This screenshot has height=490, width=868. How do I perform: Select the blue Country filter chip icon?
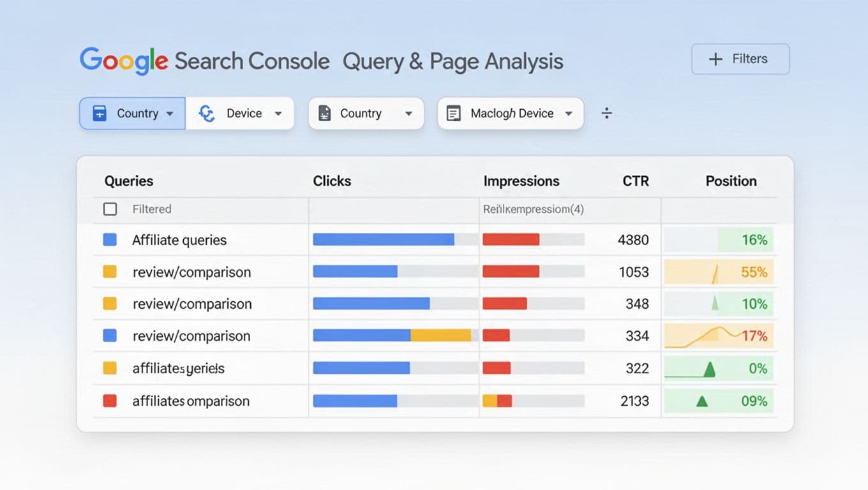[99, 113]
